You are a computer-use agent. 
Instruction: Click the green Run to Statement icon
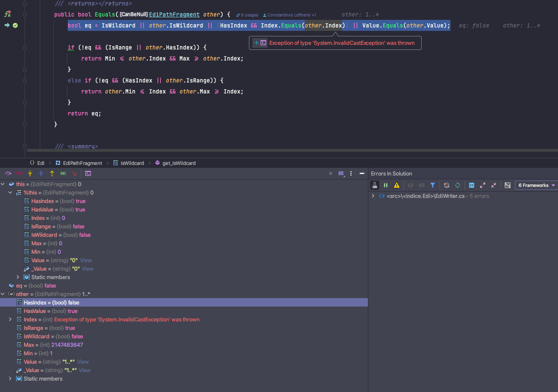click(63, 173)
